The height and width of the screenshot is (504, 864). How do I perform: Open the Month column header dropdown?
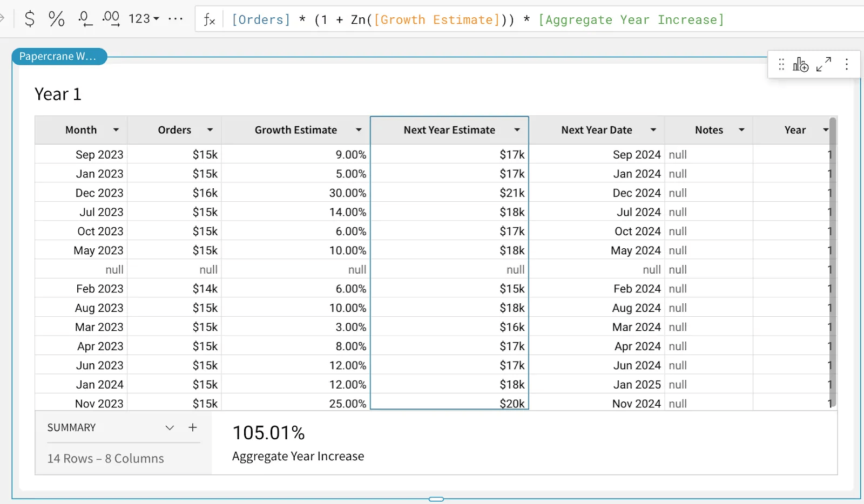[116, 130]
